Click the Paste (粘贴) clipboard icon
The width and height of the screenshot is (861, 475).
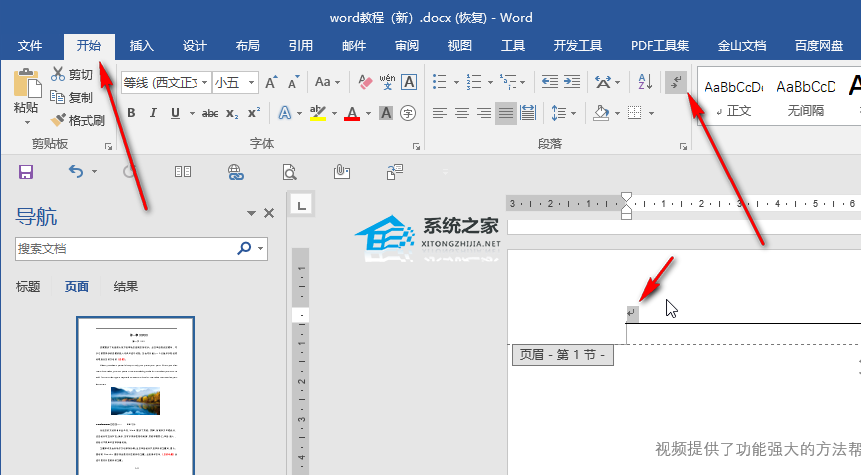[26, 84]
